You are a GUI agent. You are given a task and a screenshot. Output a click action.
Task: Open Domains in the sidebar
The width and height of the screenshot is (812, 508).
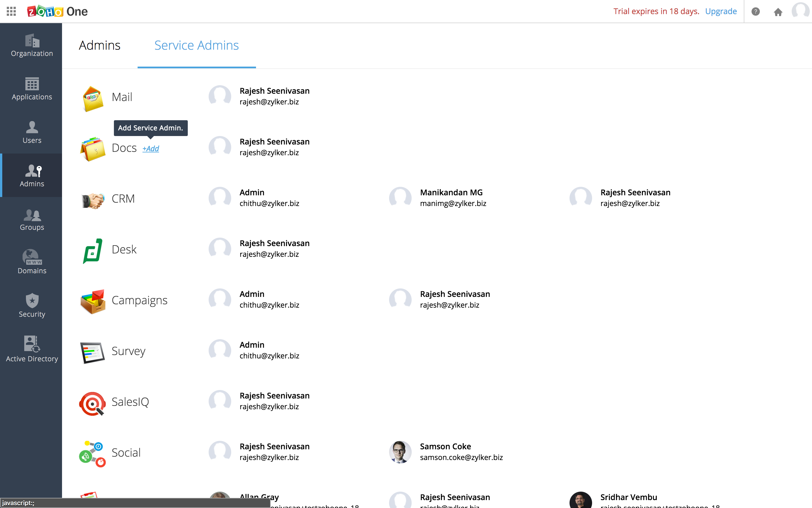[32, 262]
